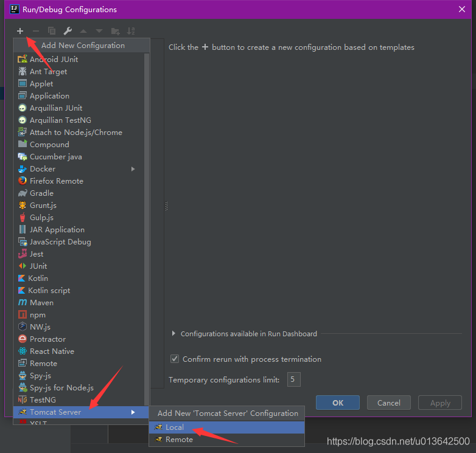Click the Gulp.js cup icon
This screenshot has height=453, width=476.
pos(23,218)
